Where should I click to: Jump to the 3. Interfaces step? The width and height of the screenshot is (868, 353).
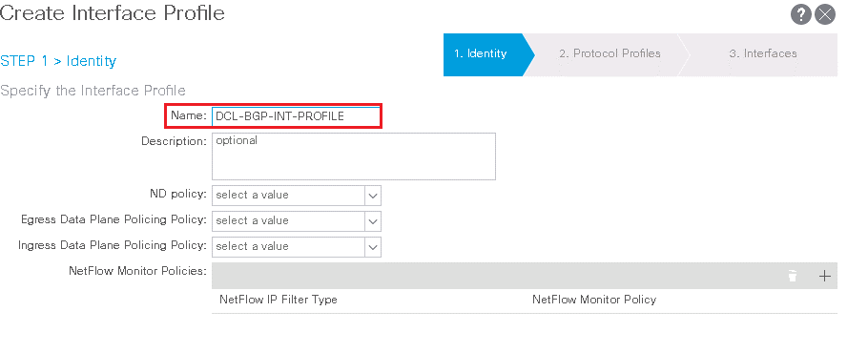pos(763,54)
